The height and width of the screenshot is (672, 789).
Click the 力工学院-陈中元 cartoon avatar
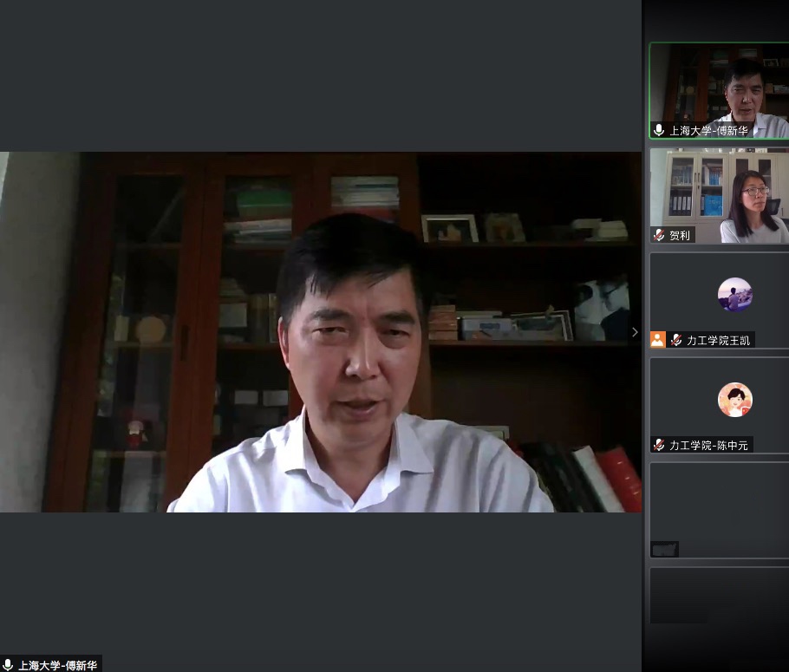click(734, 400)
